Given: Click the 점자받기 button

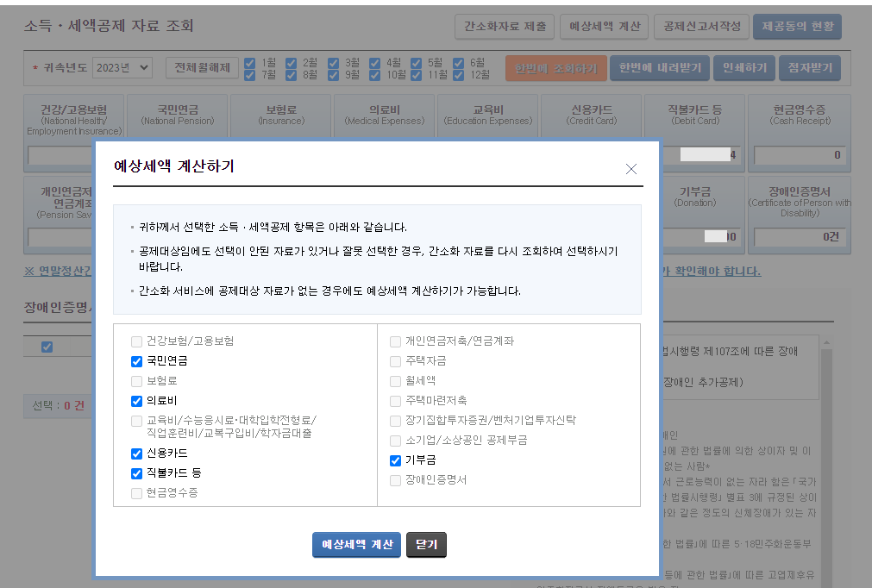Looking at the screenshot, I should (810, 68).
